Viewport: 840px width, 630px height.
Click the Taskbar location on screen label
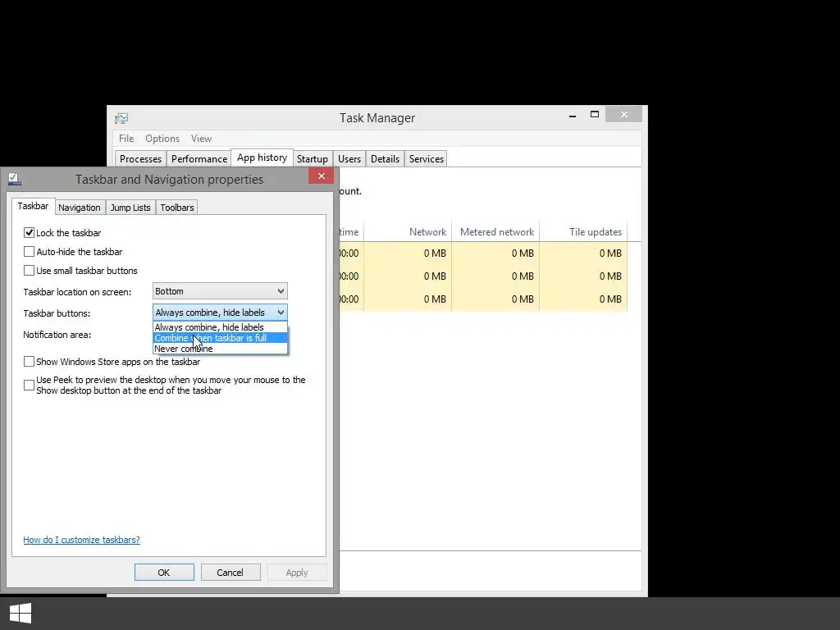tap(77, 292)
